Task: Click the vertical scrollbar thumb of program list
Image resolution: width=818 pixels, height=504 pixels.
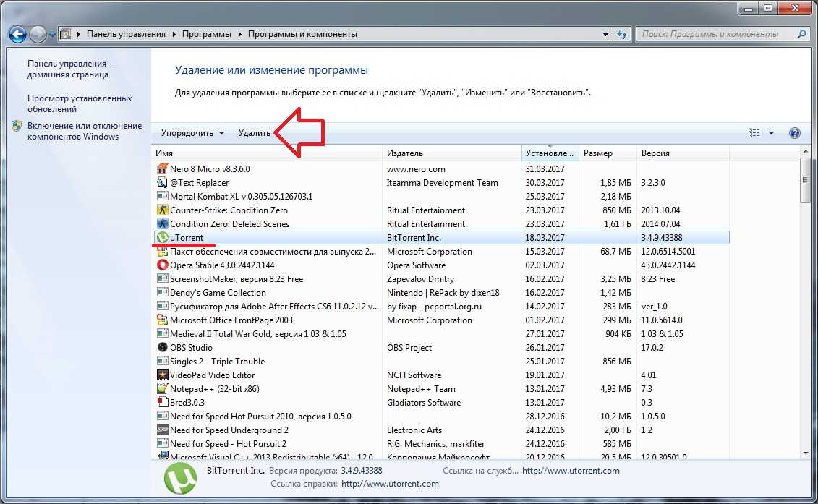Action: click(806, 180)
